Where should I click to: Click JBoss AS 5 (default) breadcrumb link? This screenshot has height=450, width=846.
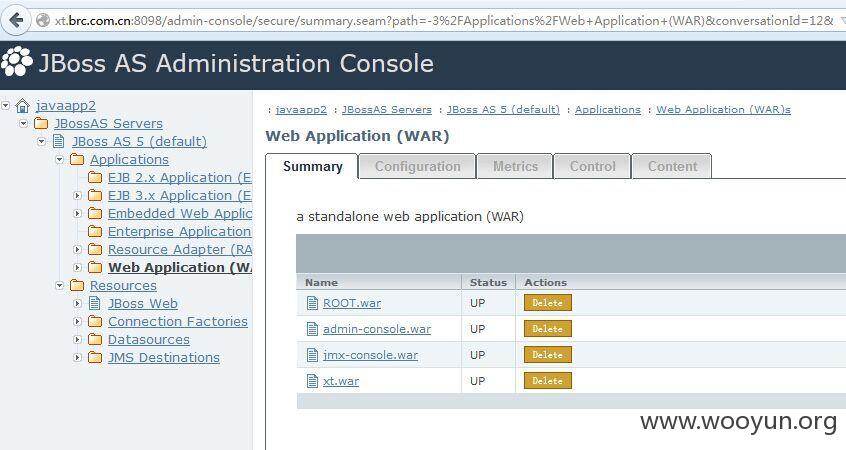click(x=503, y=110)
